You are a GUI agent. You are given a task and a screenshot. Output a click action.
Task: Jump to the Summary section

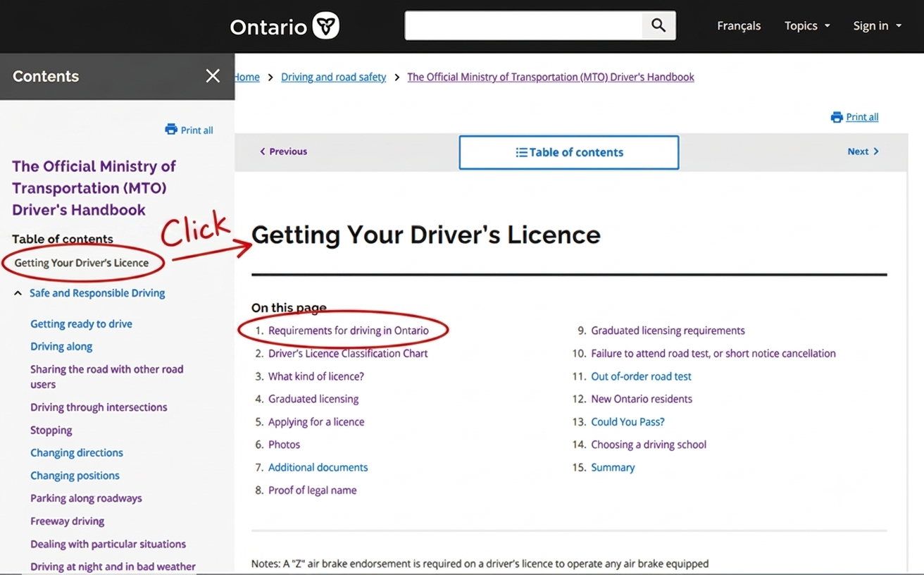[613, 467]
